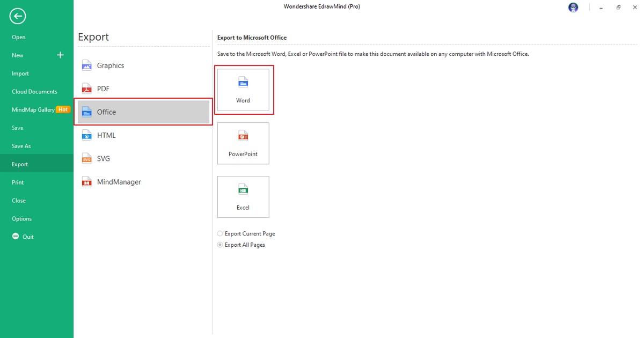
Task: Go back using the circled arrow icon
Action: pos(18,17)
